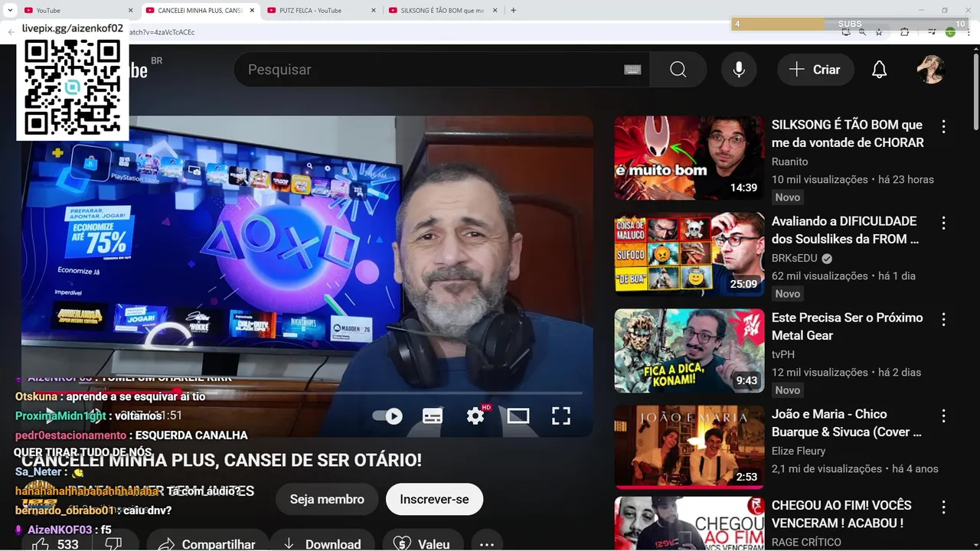The height and width of the screenshot is (551, 980).
Task: Open options menu for SILKSONG video
Action: pos(943,126)
